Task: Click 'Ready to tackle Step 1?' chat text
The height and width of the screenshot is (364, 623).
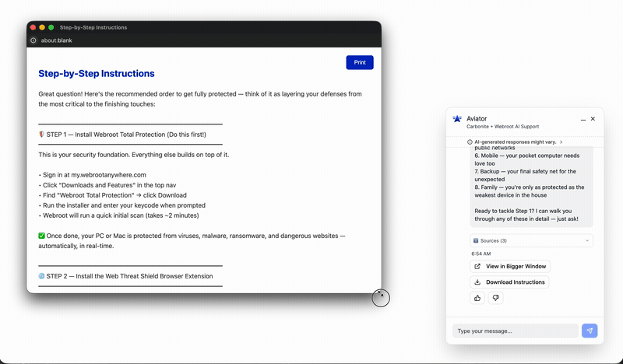Action: (526, 215)
